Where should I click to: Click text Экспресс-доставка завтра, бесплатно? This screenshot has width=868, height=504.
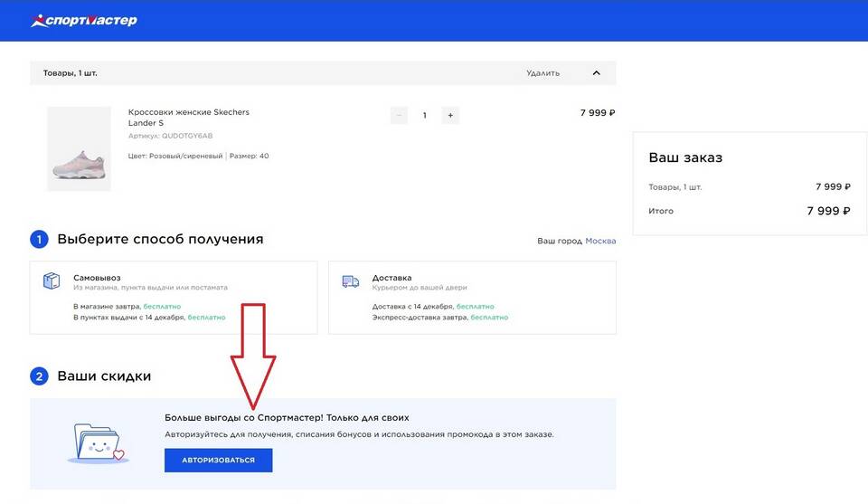click(x=440, y=318)
